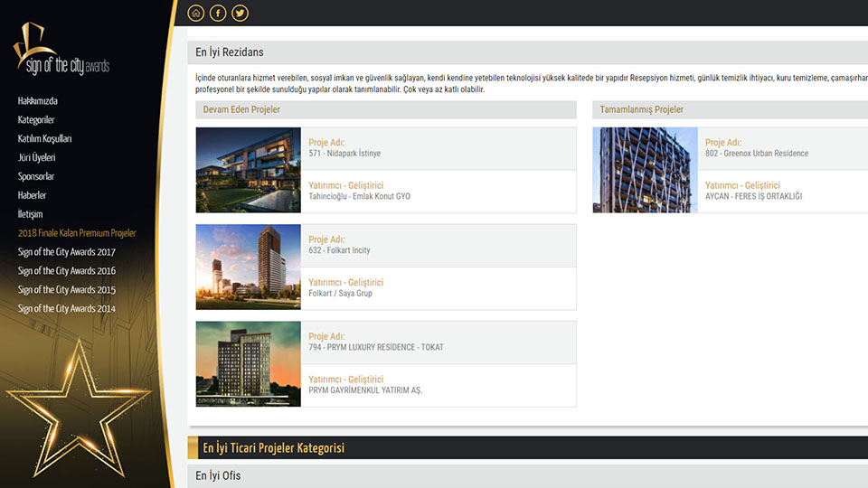Open Sign of the City Awards 2016

click(66, 270)
